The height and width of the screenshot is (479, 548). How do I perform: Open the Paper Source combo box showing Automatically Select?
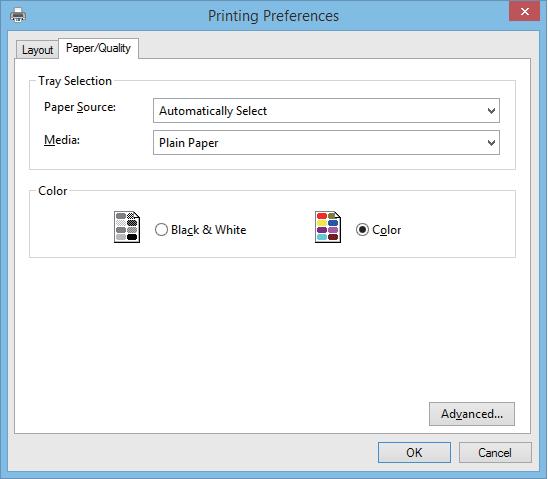[326, 110]
